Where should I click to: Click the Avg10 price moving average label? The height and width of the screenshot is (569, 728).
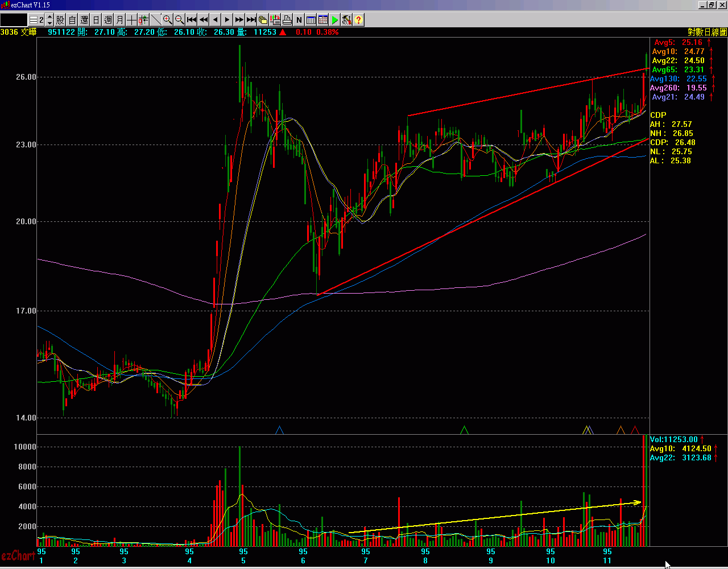pos(678,52)
